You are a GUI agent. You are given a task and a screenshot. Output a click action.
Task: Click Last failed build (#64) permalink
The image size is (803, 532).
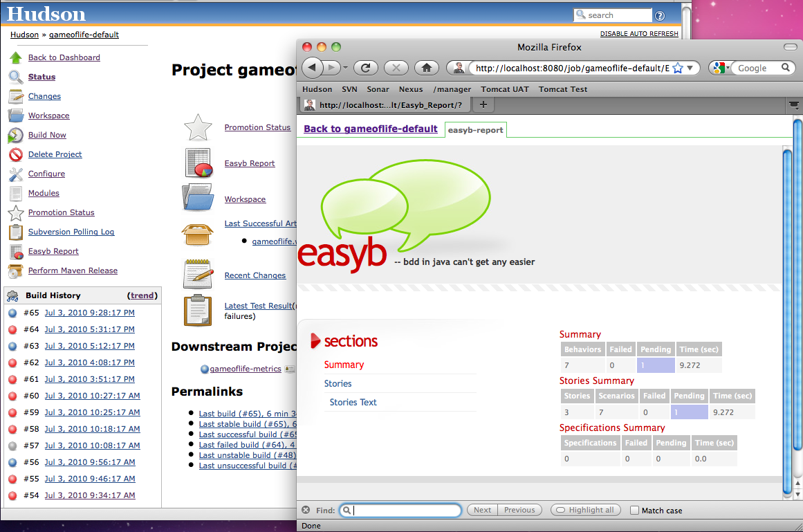click(248, 445)
